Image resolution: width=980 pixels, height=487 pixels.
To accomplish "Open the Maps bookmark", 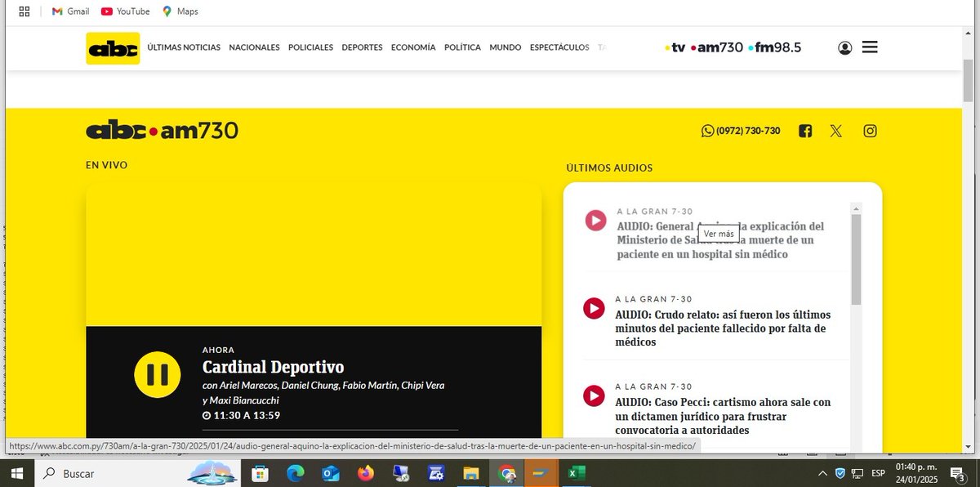I will [x=180, y=11].
